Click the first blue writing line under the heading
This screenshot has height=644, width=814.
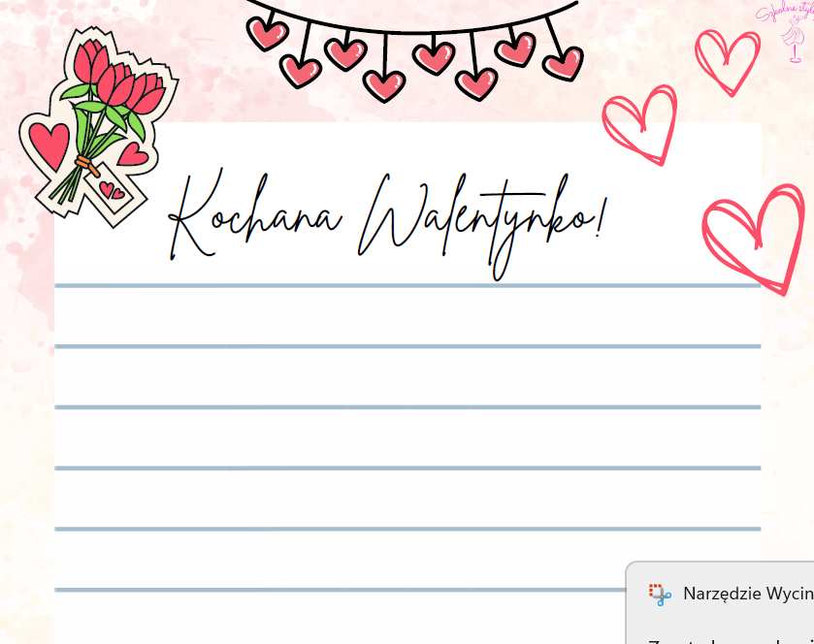(407, 285)
